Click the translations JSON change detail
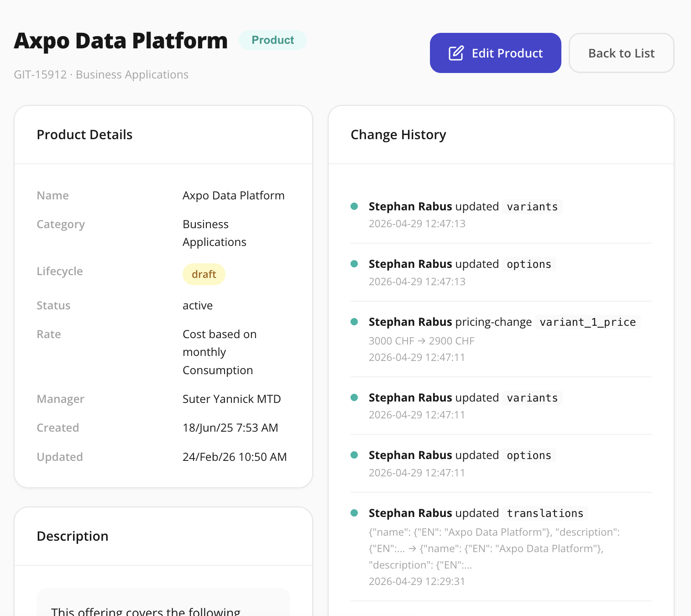691x616 pixels. click(x=494, y=548)
